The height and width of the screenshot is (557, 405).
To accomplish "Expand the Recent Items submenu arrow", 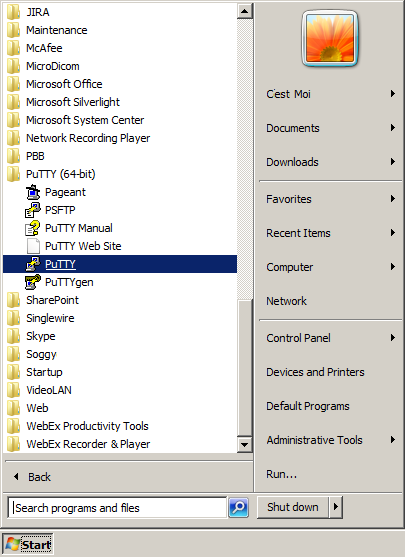I will pyautogui.click(x=393, y=233).
